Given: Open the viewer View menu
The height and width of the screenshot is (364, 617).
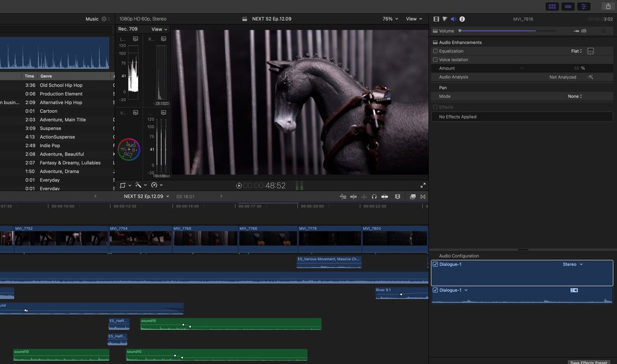Looking at the screenshot, I should coord(414,19).
